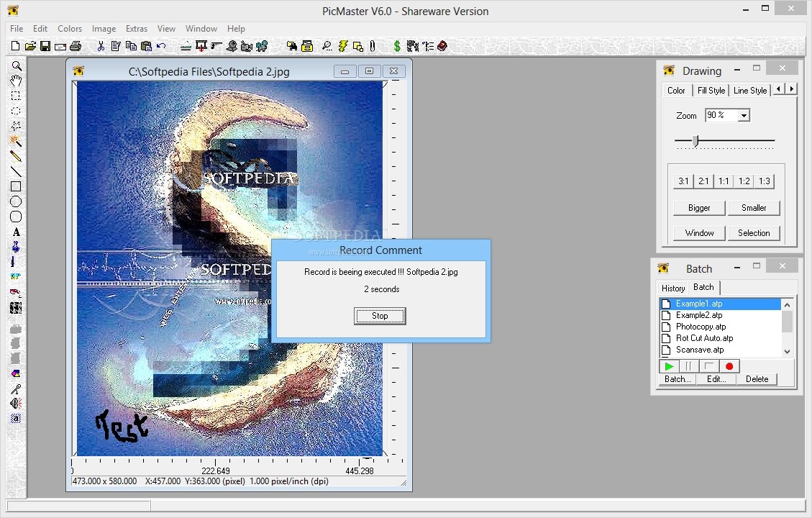Undo with the curved arrow icon
The height and width of the screenshot is (518, 812).
click(162, 46)
